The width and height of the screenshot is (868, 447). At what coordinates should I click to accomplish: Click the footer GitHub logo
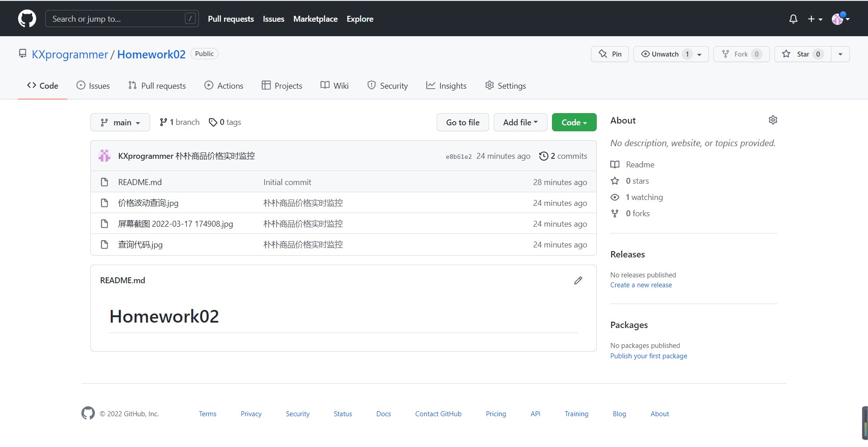click(88, 413)
